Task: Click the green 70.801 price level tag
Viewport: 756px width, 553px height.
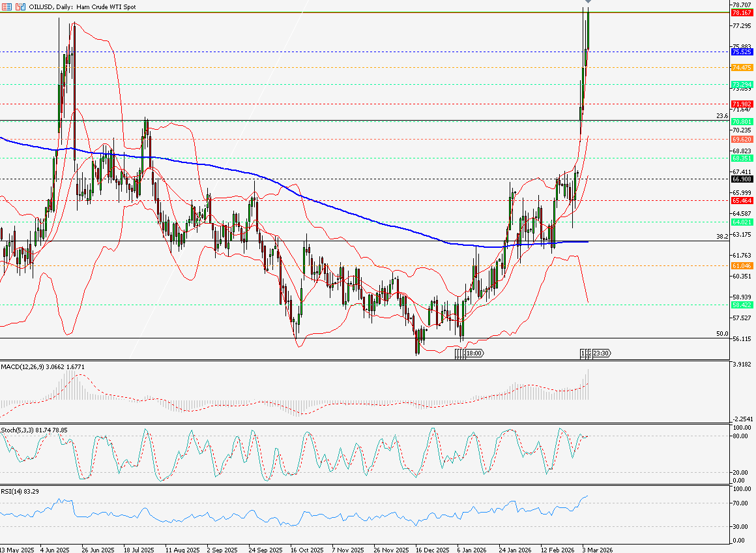Action: click(x=742, y=121)
